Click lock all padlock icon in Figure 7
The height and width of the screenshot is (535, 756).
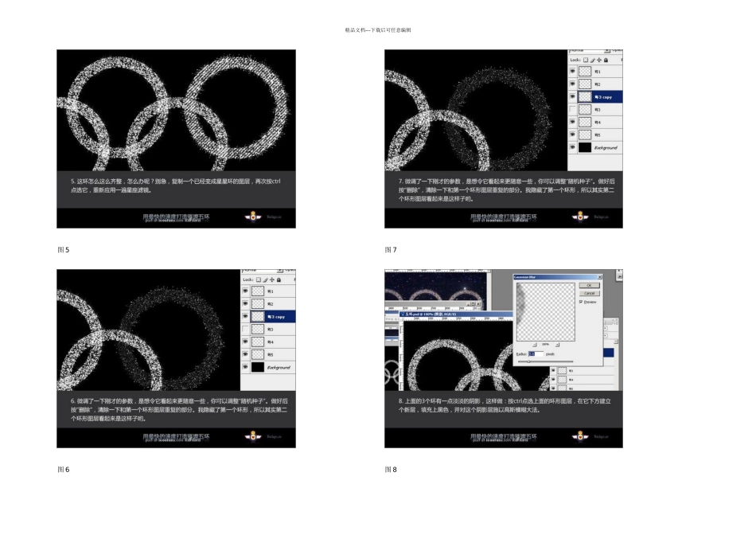(x=606, y=60)
